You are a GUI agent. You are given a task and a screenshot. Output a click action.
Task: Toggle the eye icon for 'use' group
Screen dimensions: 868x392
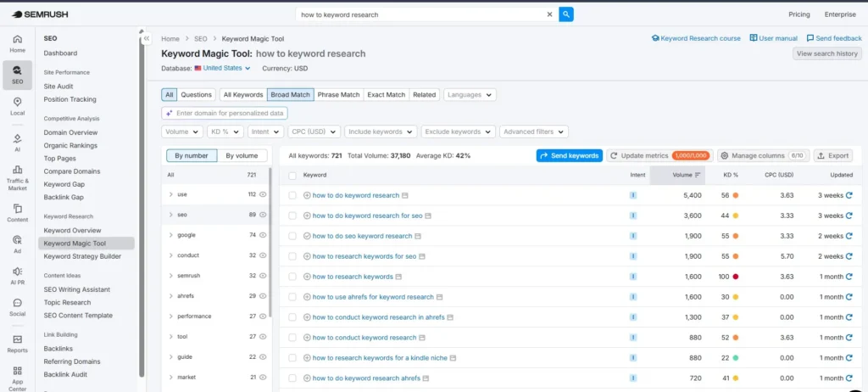pyautogui.click(x=263, y=194)
